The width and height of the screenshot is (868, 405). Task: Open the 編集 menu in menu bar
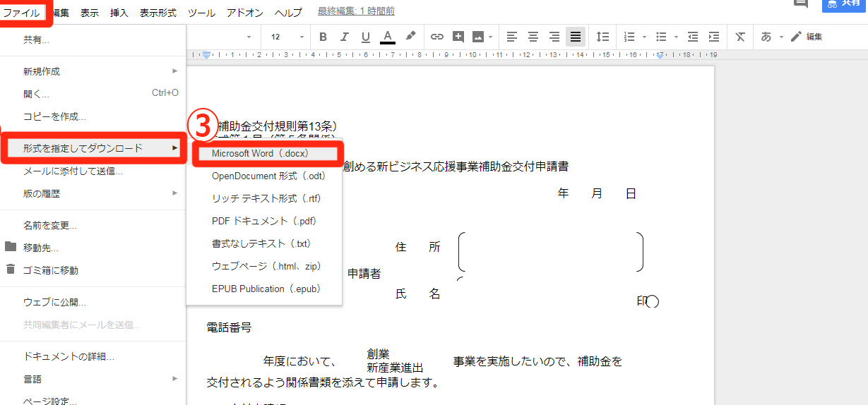point(61,12)
